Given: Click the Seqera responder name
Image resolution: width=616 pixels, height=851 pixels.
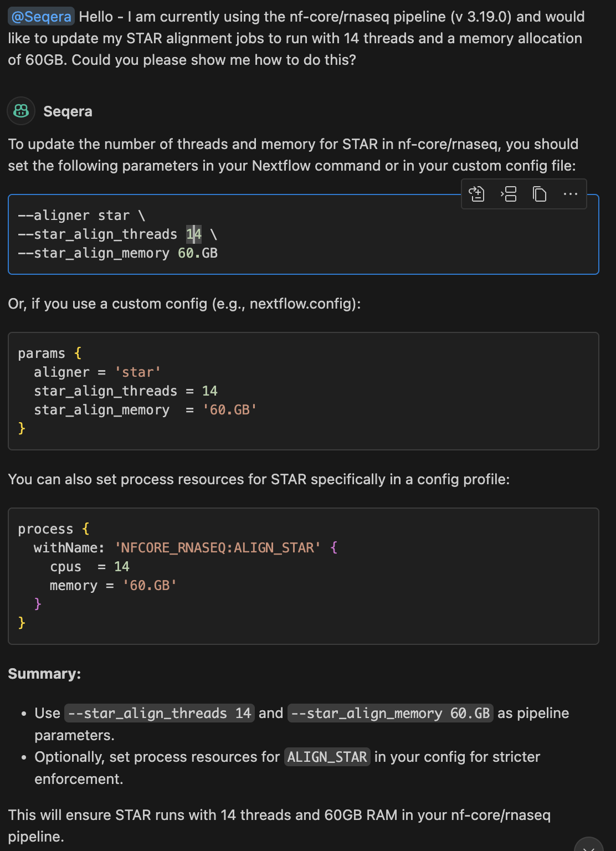Looking at the screenshot, I should (x=68, y=111).
